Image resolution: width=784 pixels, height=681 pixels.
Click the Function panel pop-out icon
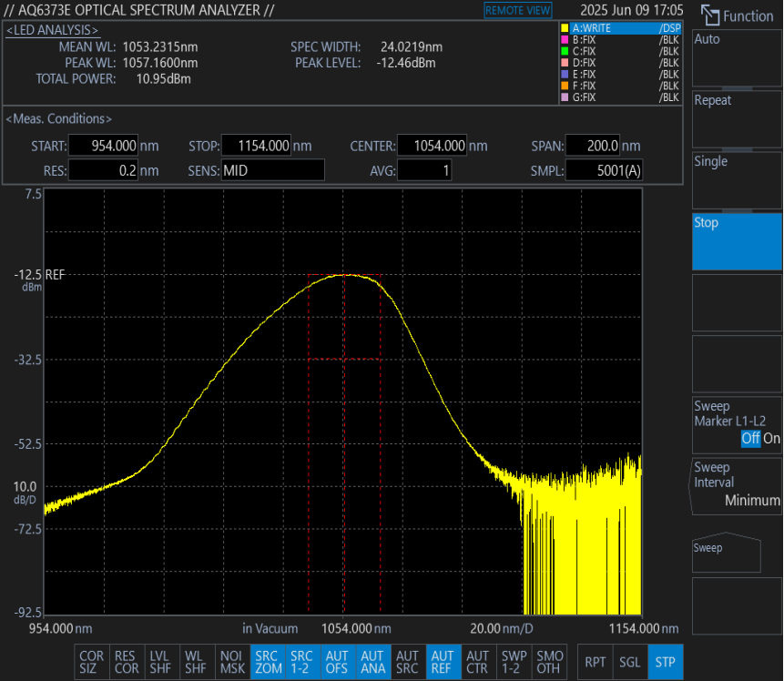[710, 15]
